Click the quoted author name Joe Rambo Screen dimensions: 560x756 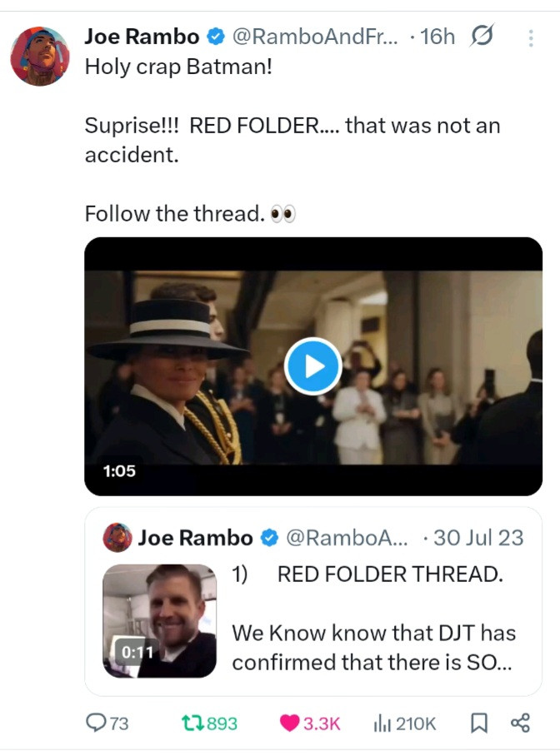click(195, 537)
